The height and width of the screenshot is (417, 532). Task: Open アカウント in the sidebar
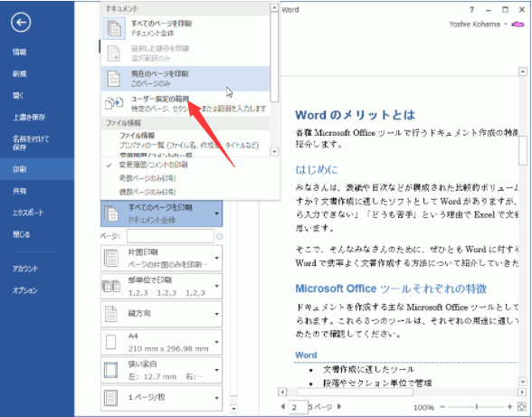25,269
